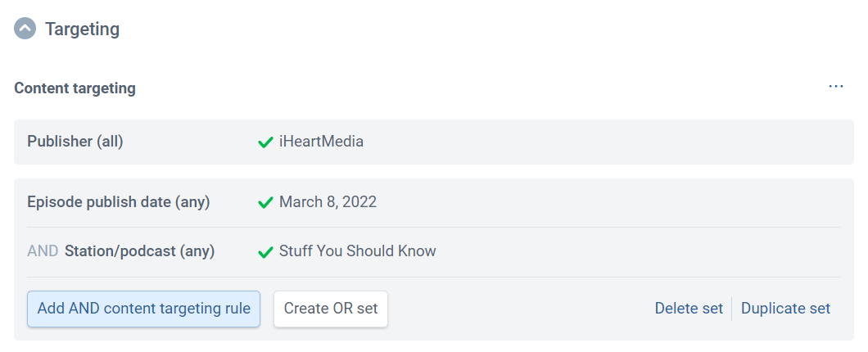Click the Content targeting subheading
The height and width of the screenshot is (352, 868).
[75, 88]
